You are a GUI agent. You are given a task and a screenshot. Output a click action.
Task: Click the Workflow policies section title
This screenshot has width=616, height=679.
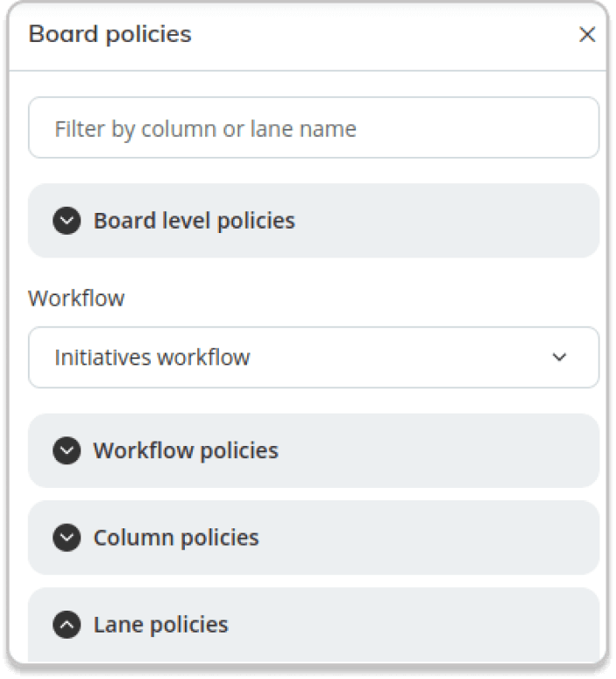click(186, 451)
